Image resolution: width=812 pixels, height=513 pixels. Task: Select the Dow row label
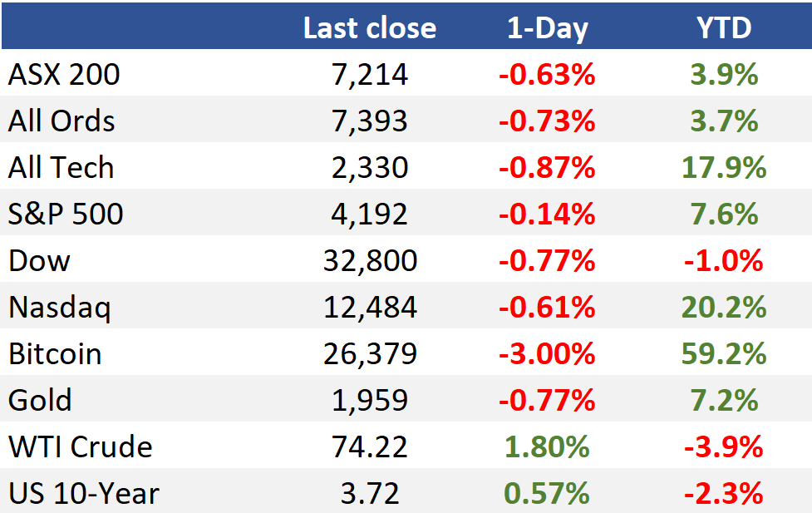tap(39, 261)
